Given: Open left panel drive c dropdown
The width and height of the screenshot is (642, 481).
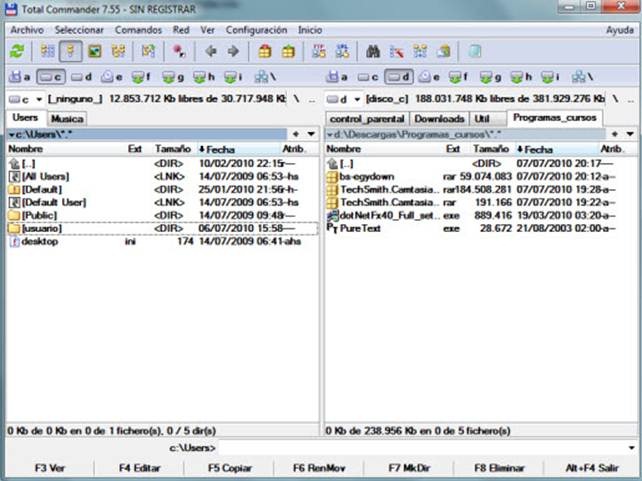Looking at the screenshot, I should click(x=26, y=99).
